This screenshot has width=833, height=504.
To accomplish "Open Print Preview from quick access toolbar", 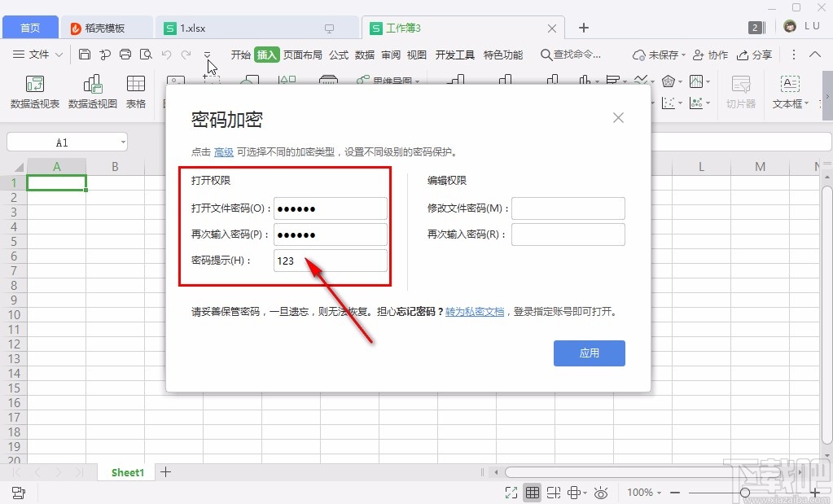I will [x=147, y=55].
